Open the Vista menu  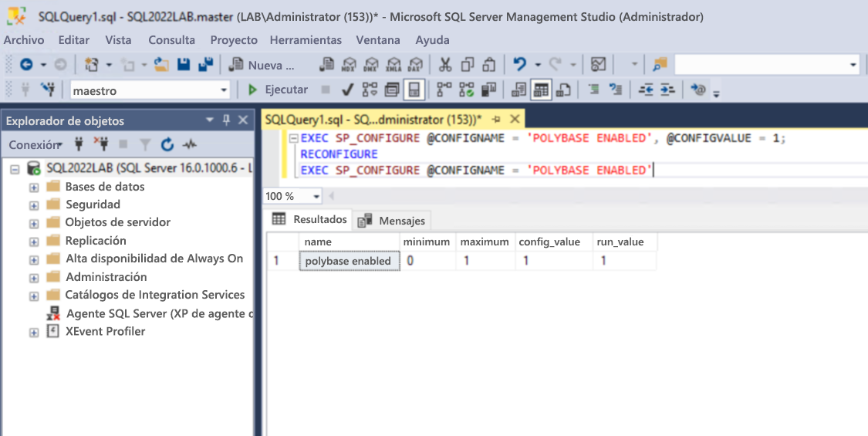pyautogui.click(x=119, y=40)
